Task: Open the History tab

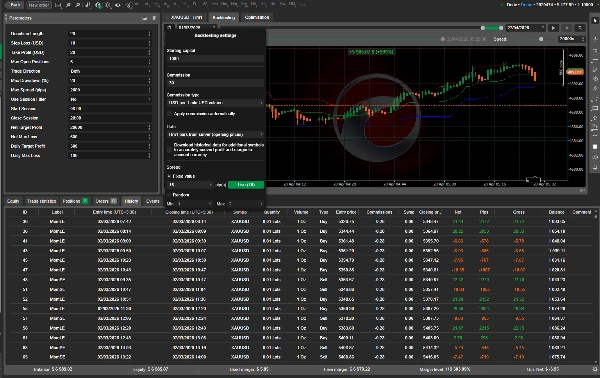Action: (x=131, y=201)
